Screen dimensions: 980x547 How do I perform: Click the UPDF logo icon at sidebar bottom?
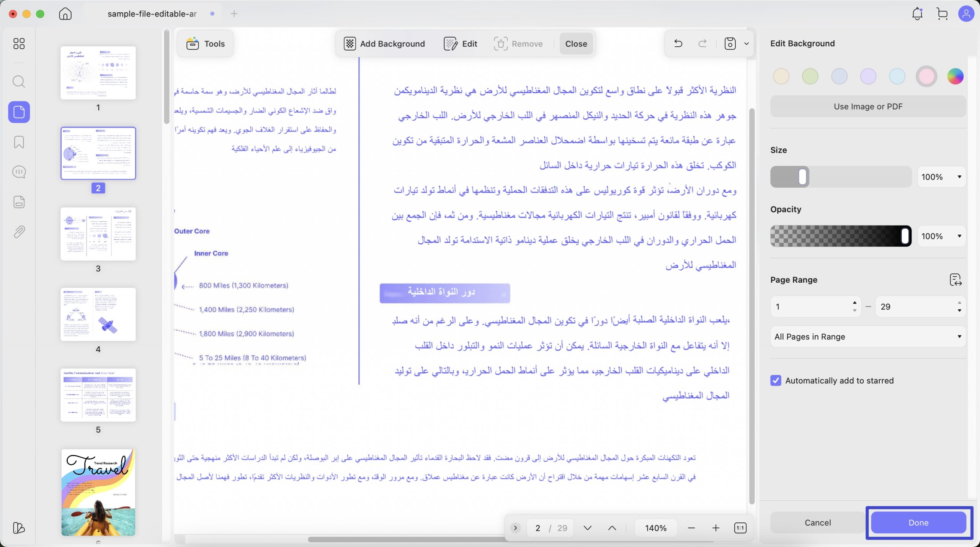[19, 527]
